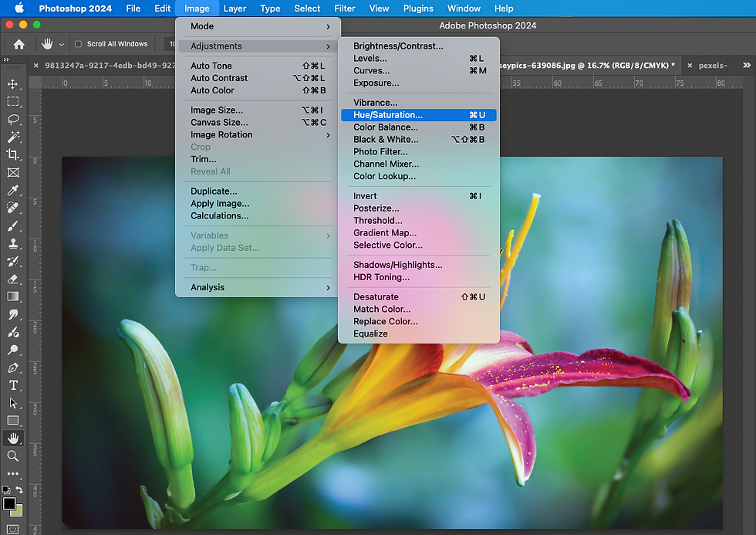Image resolution: width=756 pixels, height=535 pixels.
Task: Expand the left toolbar with double-arrow
Action: pyautogui.click(x=6, y=59)
